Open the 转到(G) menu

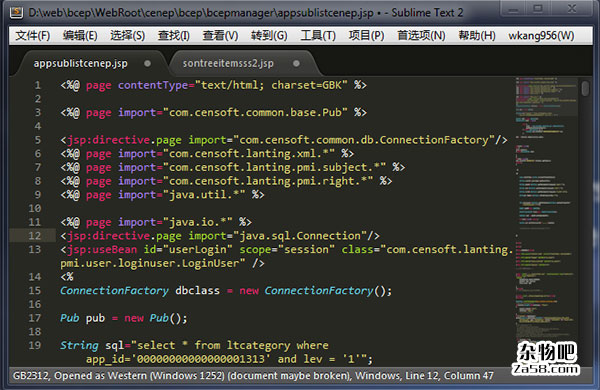coord(269,36)
